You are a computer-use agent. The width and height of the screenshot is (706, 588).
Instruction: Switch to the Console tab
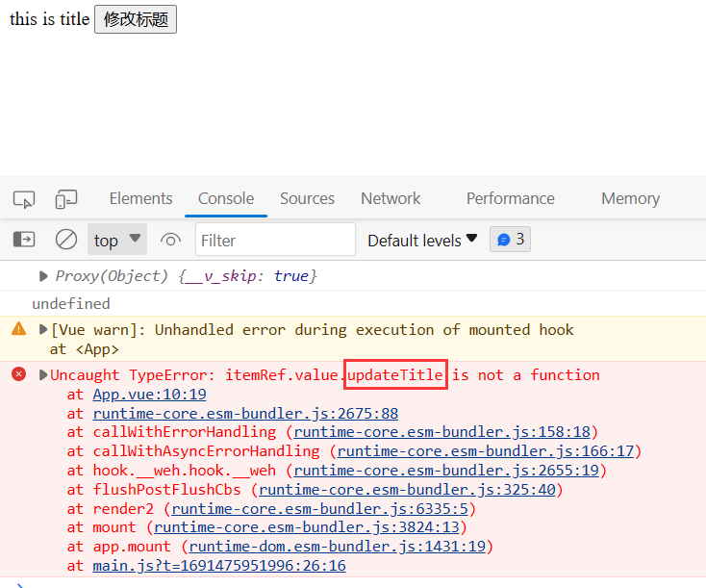(x=226, y=198)
